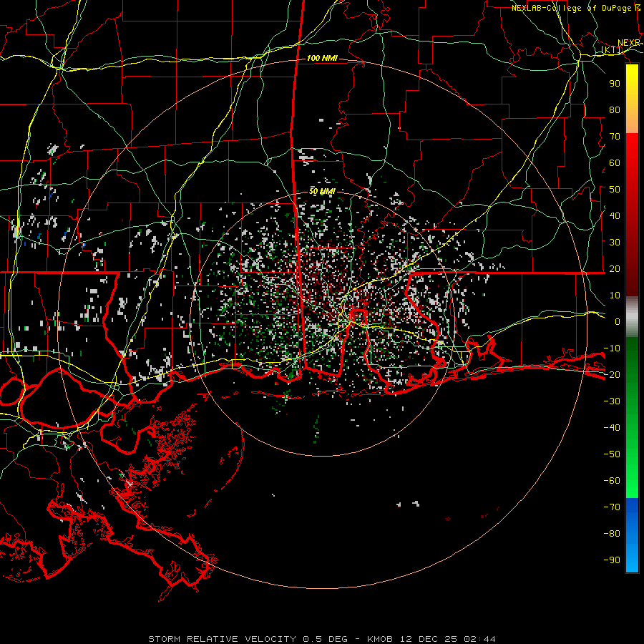Screen dimensions: 644x644
Task: Pick the gray zero-velocity segment of the color bar
Action: pyautogui.click(x=632, y=317)
